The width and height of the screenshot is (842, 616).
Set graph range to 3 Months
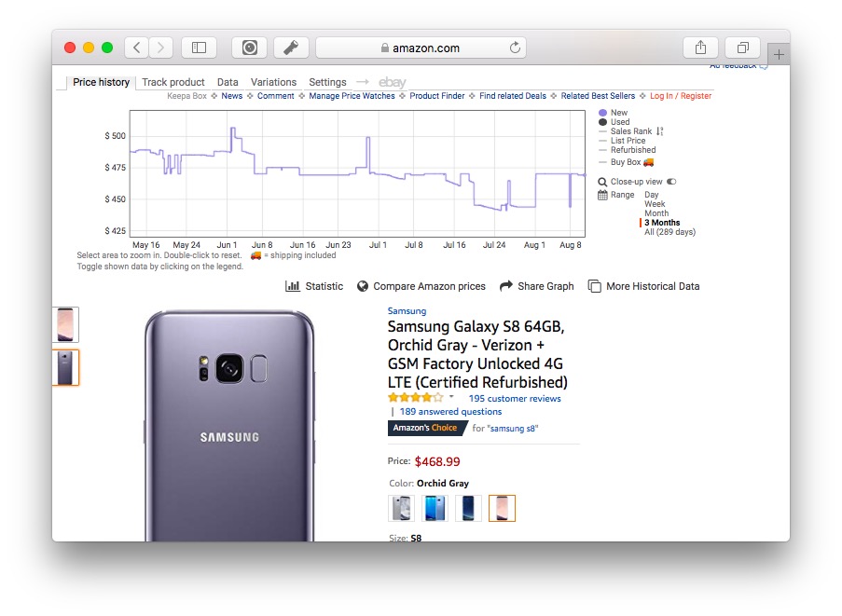pyautogui.click(x=662, y=223)
